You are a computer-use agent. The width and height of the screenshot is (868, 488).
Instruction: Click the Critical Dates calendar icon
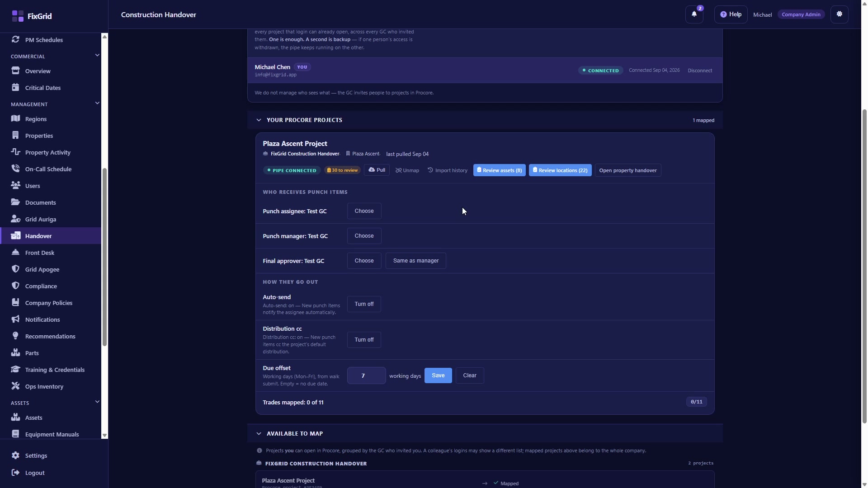[15, 87]
